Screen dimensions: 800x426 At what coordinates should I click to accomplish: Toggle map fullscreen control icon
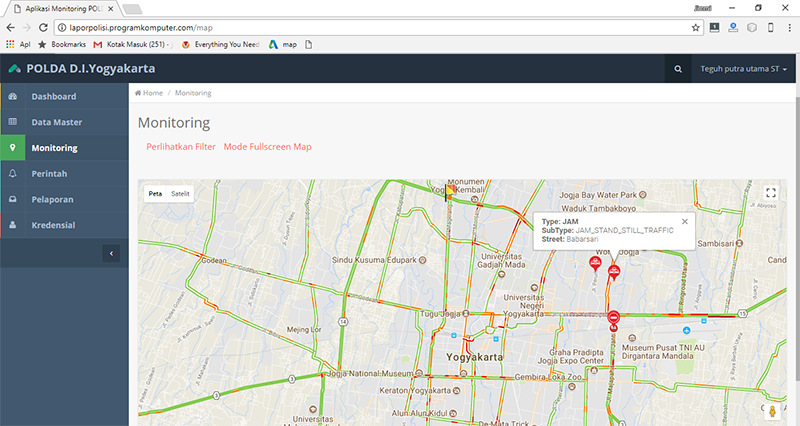(771, 193)
